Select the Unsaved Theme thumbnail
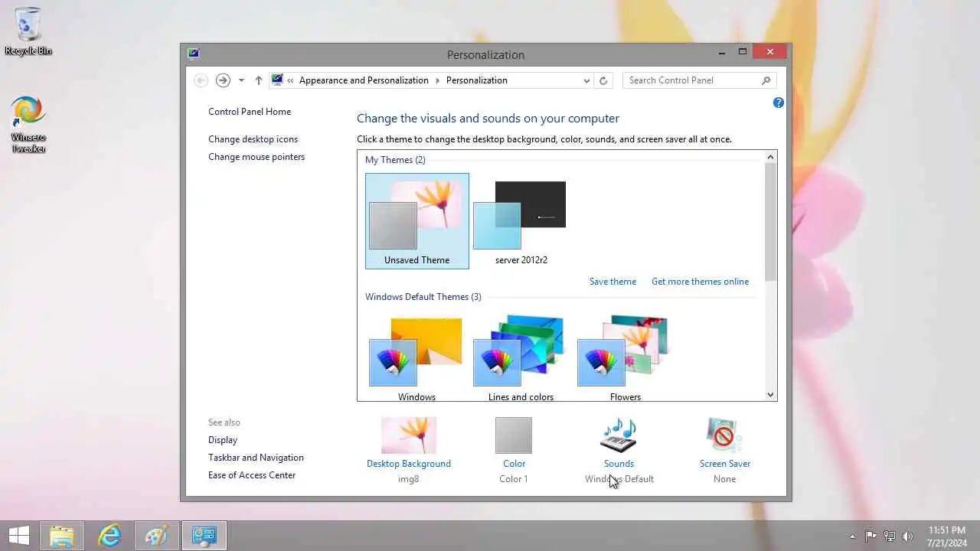The image size is (980, 551). [417, 221]
